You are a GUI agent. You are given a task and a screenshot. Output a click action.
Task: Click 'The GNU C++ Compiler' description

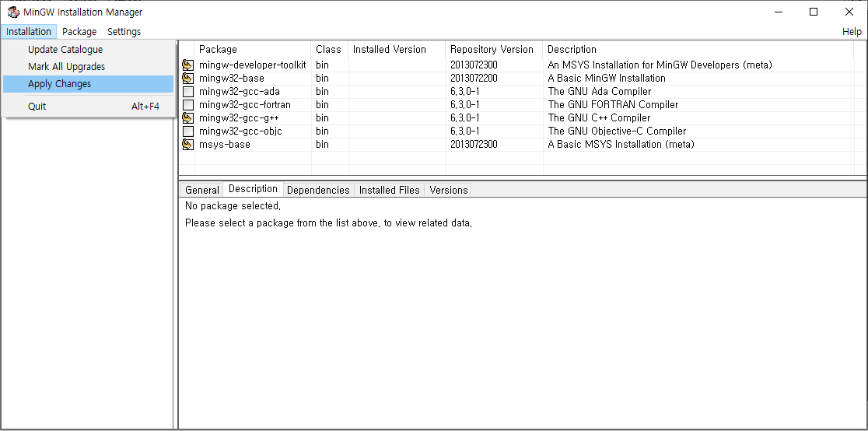(599, 118)
